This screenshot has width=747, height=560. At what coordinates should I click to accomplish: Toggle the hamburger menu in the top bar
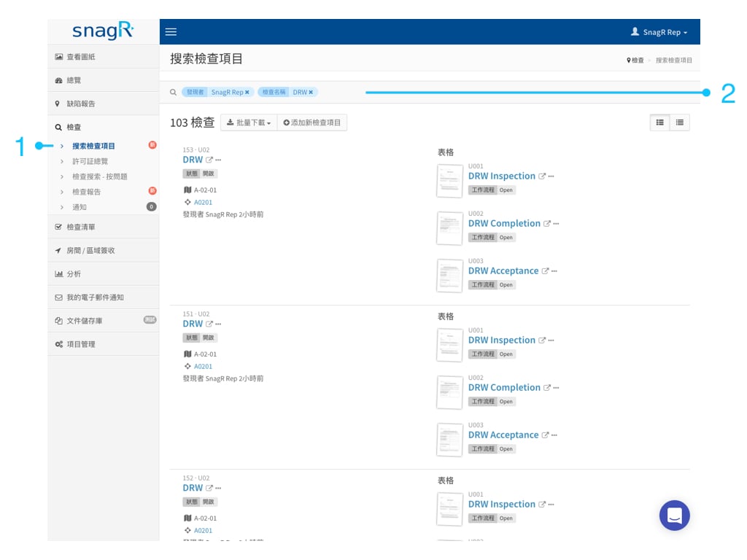171,32
